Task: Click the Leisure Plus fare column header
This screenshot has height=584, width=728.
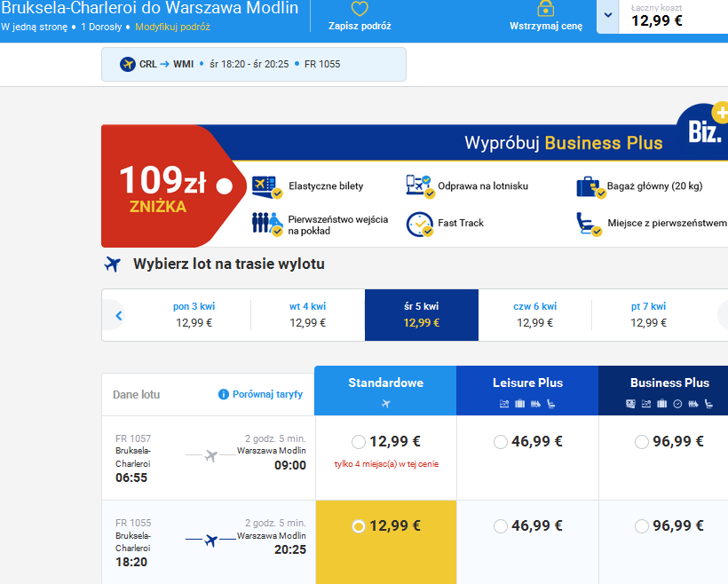Action: point(527,391)
